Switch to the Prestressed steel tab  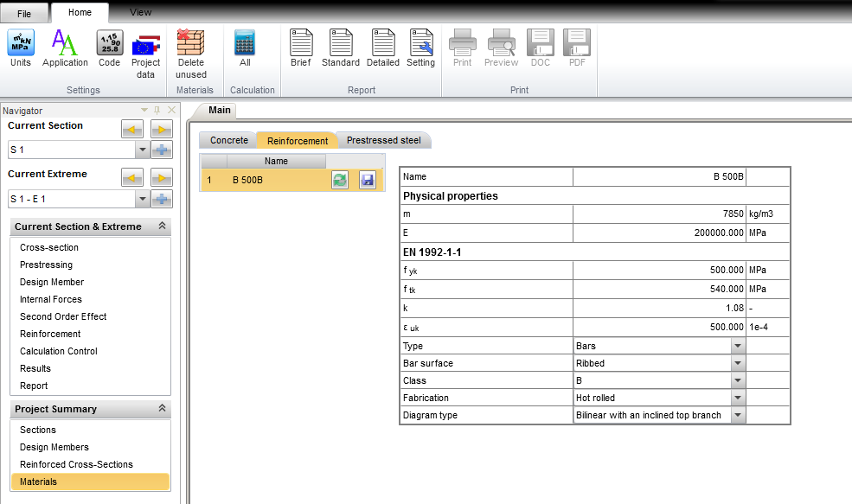click(381, 140)
